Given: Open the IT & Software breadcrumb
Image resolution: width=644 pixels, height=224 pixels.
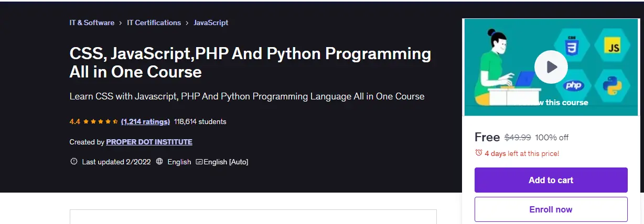Looking at the screenshot, I should pos(92,23).
